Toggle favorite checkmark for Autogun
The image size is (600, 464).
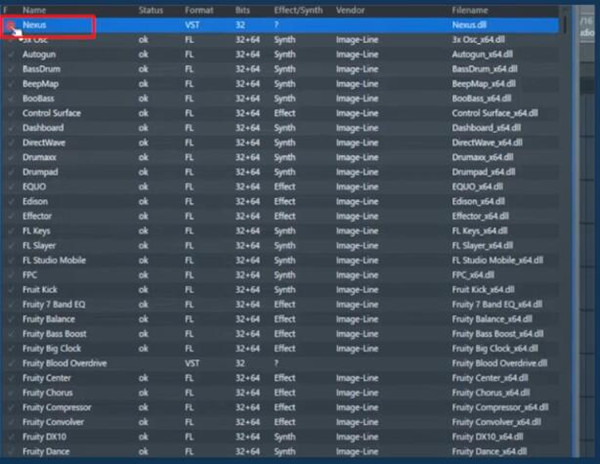tap(11, 54)
